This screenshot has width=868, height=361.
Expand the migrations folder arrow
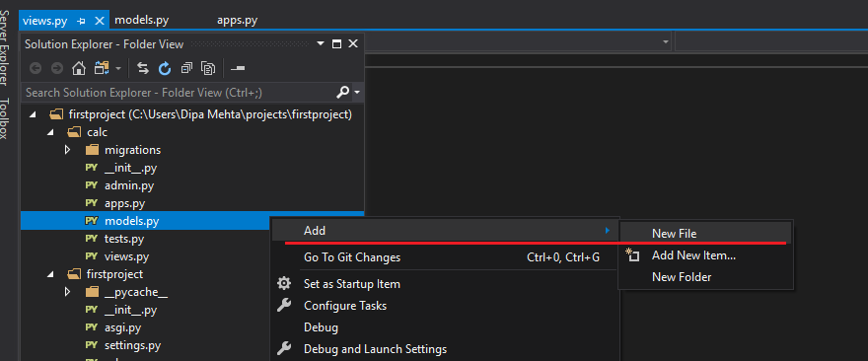[x=67, y=150]
